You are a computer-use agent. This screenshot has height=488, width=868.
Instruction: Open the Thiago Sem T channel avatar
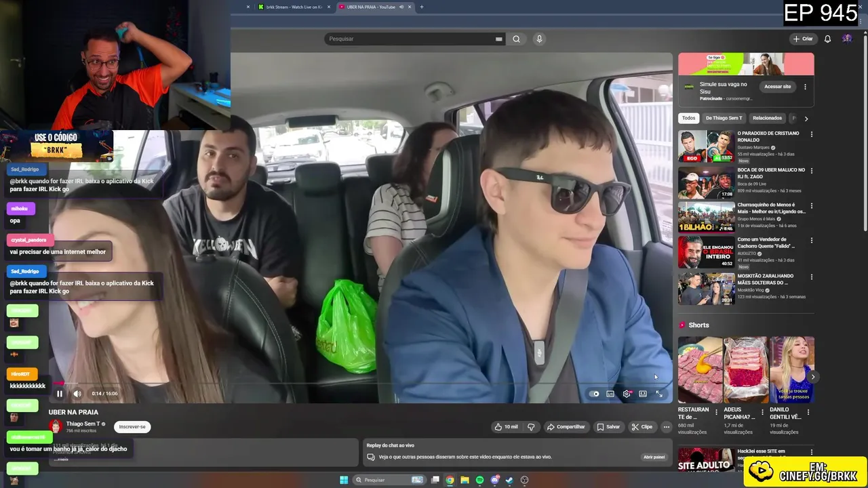[x=56, y=426]
